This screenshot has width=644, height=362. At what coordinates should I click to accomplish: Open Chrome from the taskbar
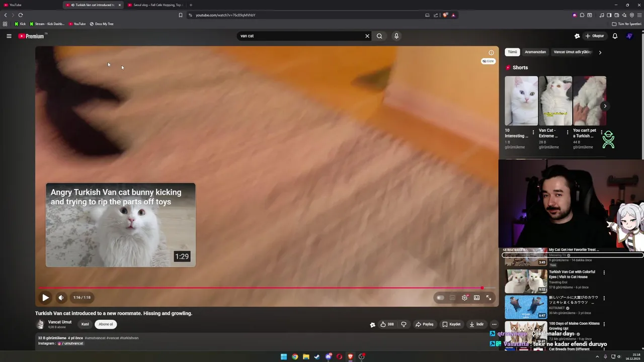[295, 357]
